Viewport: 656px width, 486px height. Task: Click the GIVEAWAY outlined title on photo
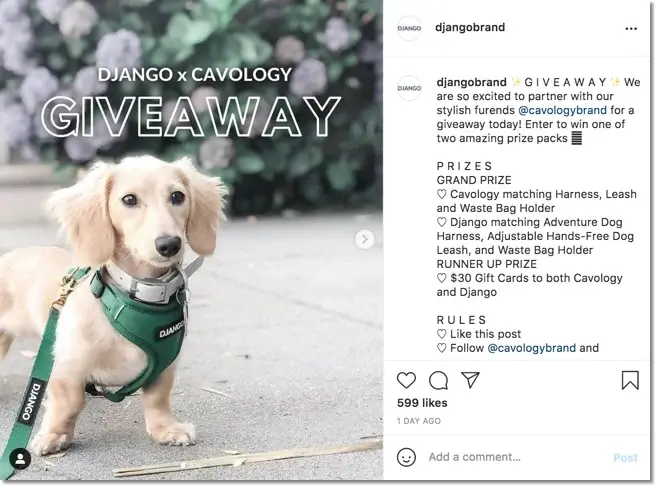tap(190, 117)
